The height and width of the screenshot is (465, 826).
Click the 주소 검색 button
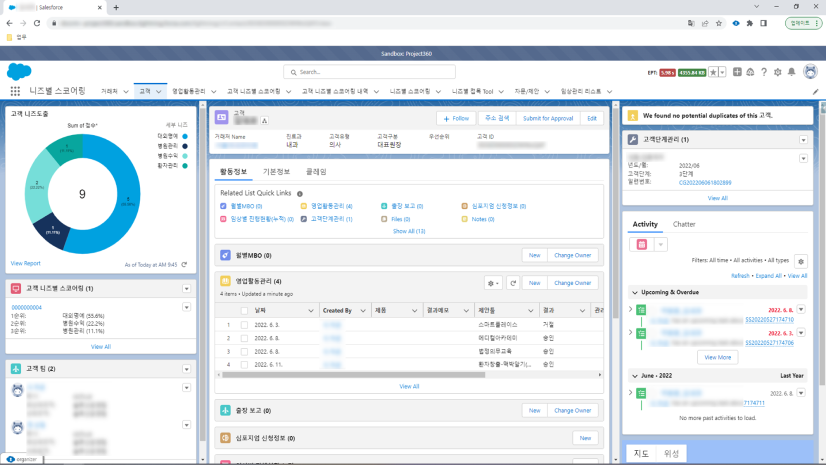pyautogui.click(x=496, y=118)
